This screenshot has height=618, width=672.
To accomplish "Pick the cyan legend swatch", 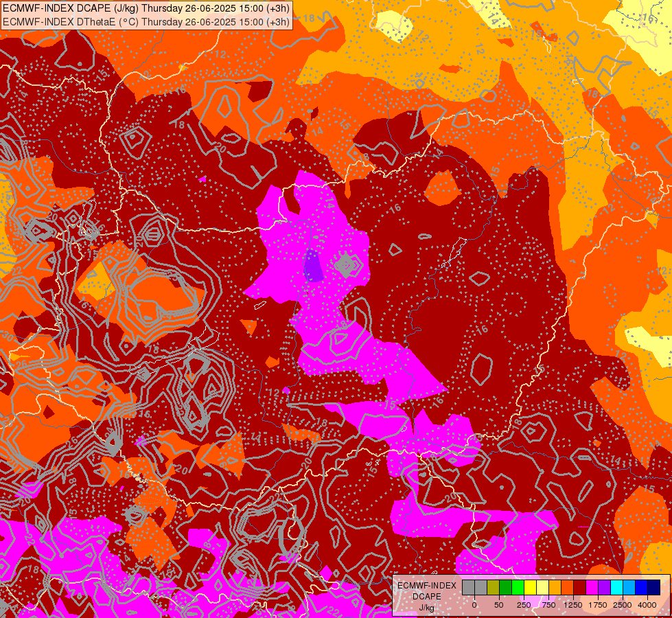I will click(x=617, y=587).
